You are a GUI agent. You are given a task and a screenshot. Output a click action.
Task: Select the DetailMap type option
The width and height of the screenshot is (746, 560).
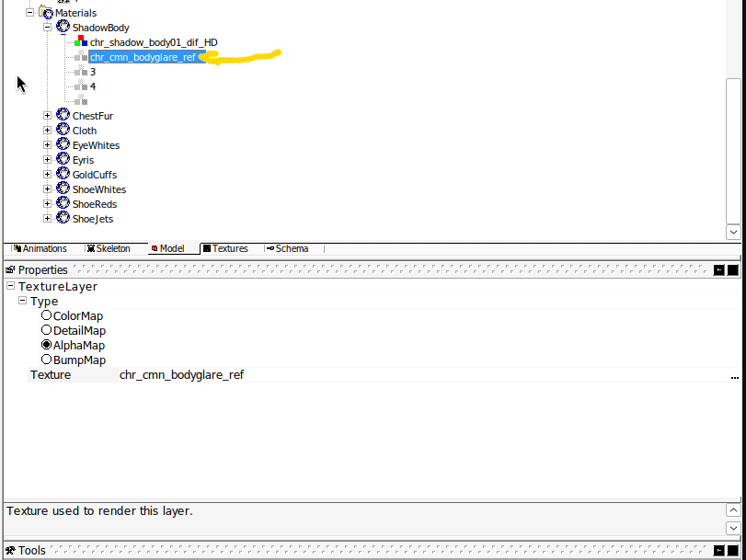[x=46, y=330]
